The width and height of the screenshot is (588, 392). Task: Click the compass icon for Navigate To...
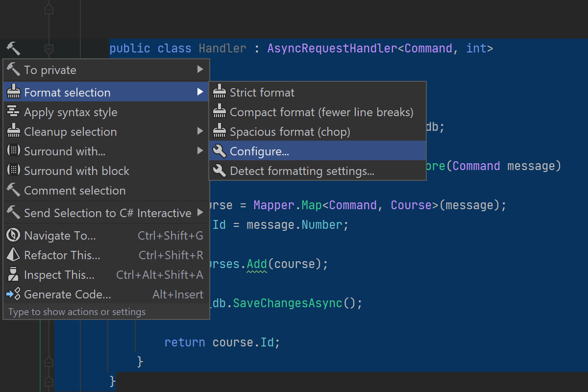pos(13,235)
